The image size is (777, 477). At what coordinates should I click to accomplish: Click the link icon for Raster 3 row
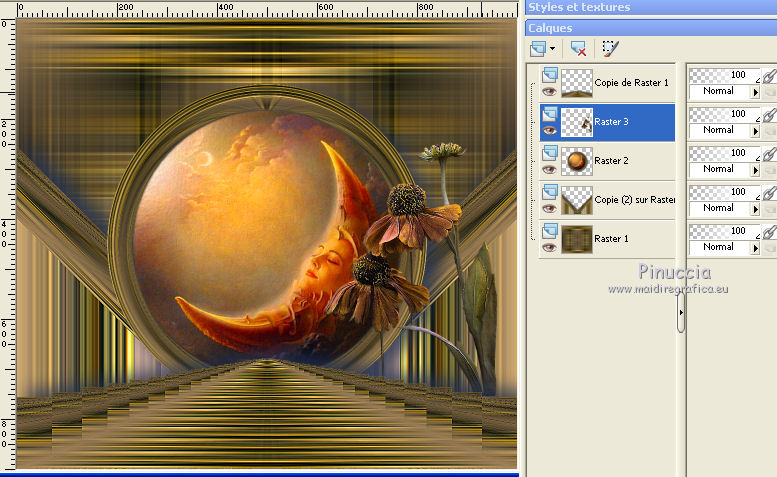coord(768,116)
